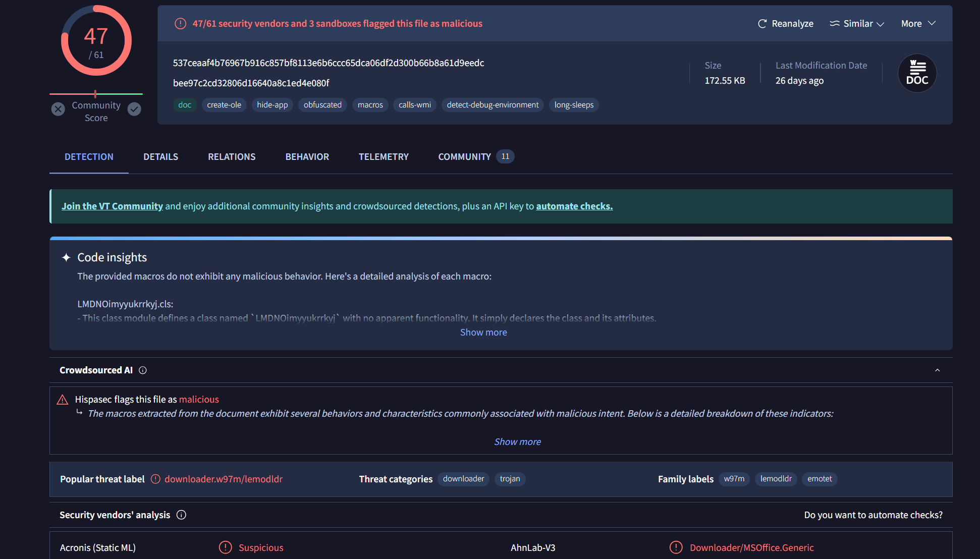
Task: Vote positive with community score checkmark
Action: pos(134,109)
